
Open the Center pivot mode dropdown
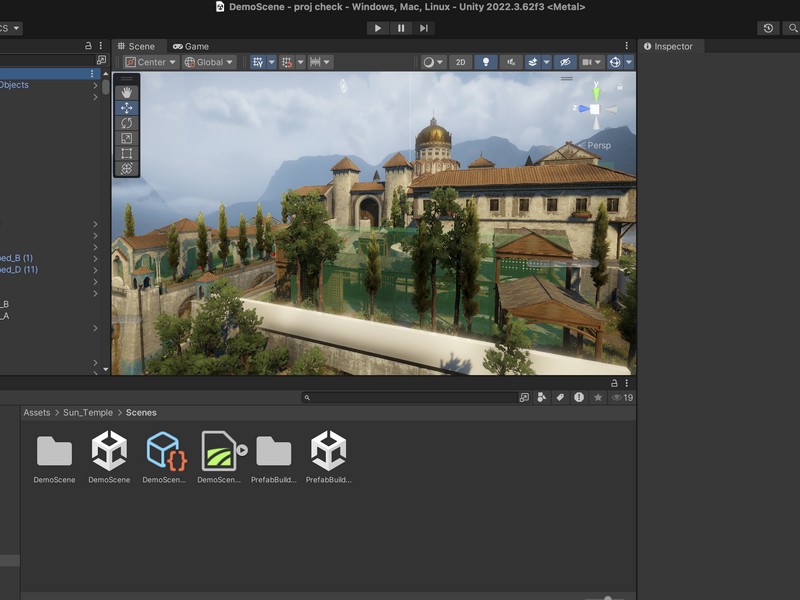[x=150, y=62]
